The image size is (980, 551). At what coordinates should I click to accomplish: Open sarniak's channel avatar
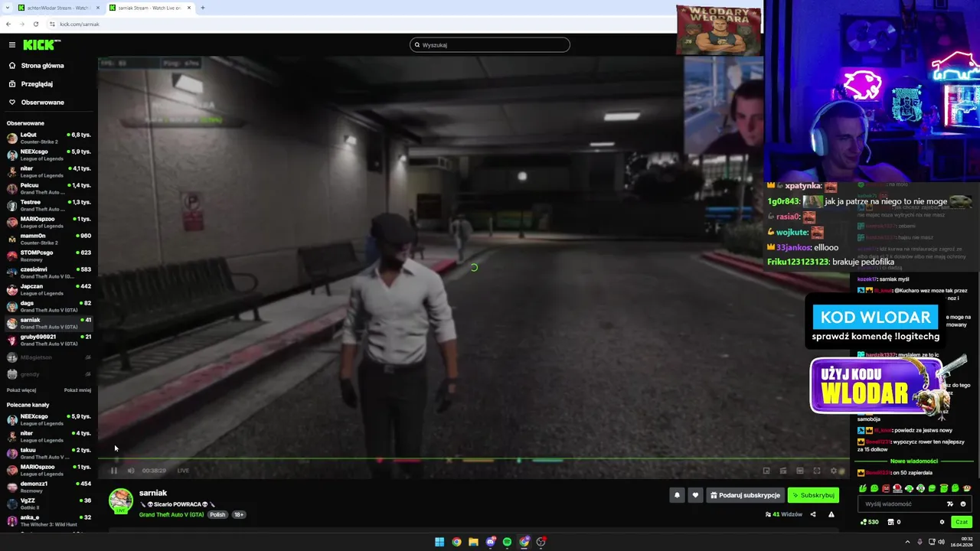tap(120, 500)
